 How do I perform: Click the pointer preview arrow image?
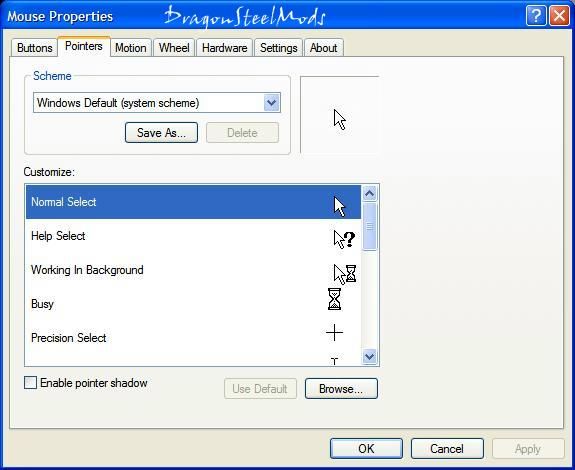[x=340, y=120]
